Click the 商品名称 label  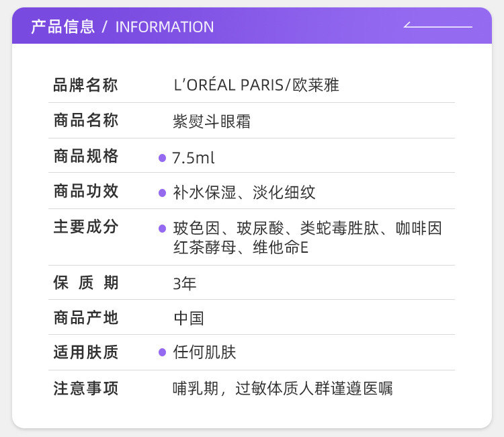pyautogui.click(x=86, y=120)
